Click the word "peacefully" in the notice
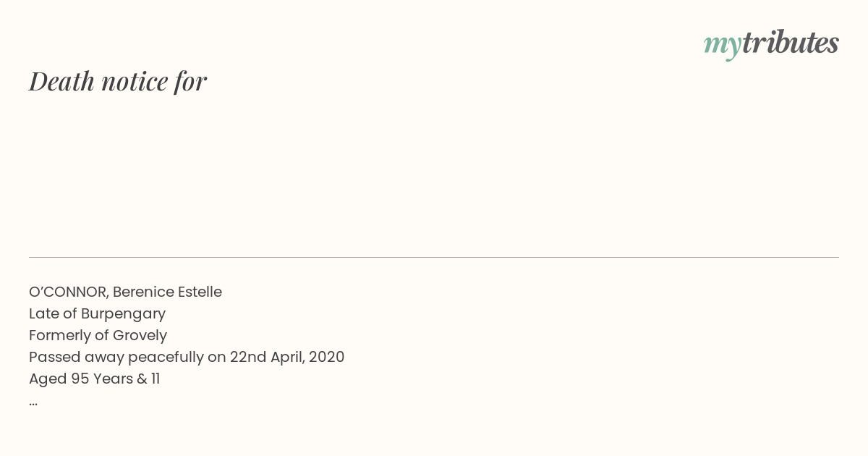 click(166, 358)
